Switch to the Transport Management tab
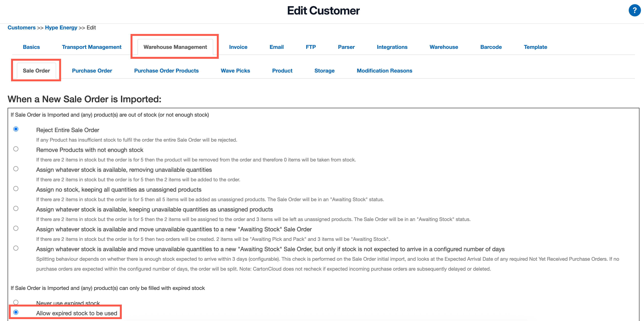This screenshot has height=321, width=644. [x=91, y=47]
